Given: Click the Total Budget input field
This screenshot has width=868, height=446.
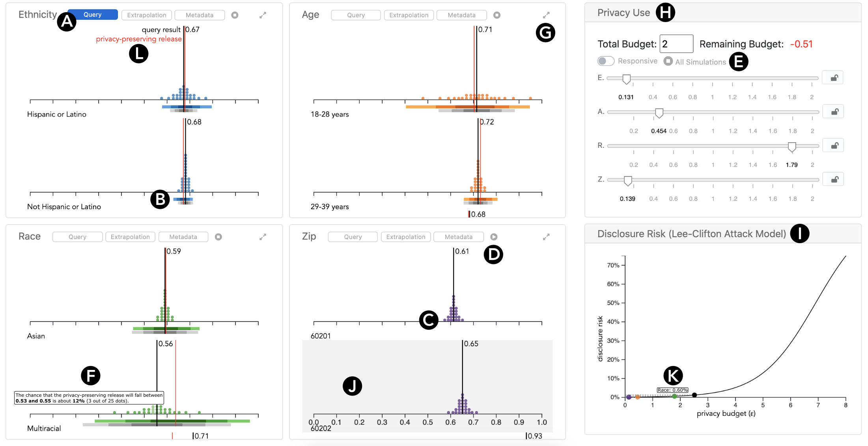Looking at the screenshot, I should 676,44.
